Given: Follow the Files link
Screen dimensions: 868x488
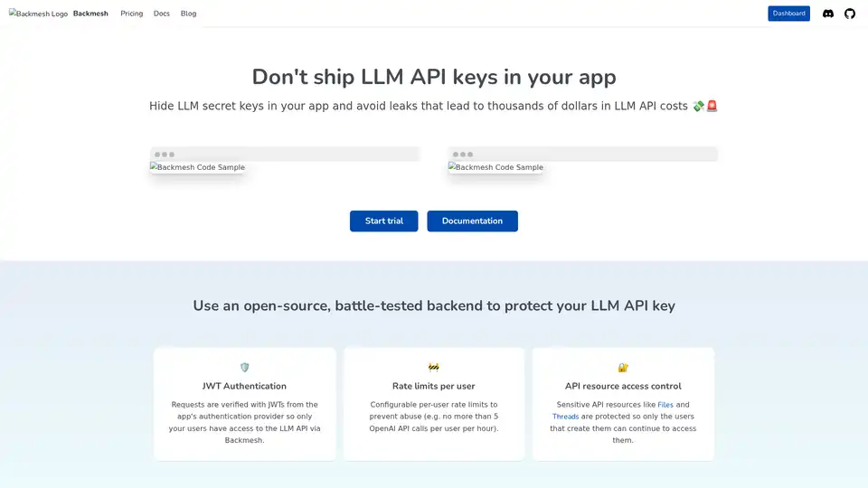Looking at the screenshot, I should (x=665, y=405).
